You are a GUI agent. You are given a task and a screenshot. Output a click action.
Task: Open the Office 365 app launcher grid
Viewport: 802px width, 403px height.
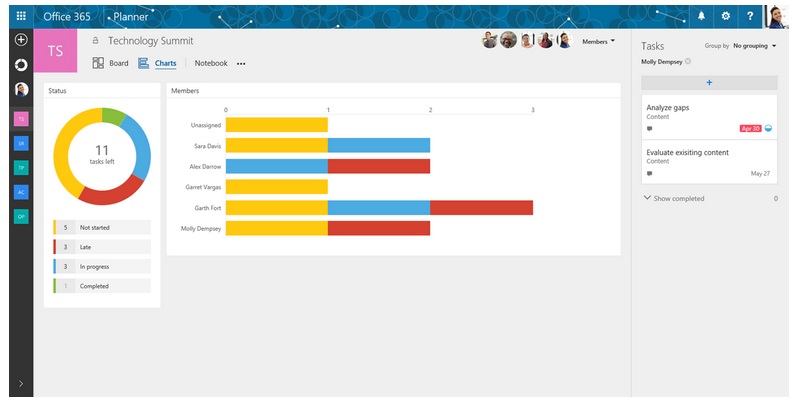(x=21, y=16)
